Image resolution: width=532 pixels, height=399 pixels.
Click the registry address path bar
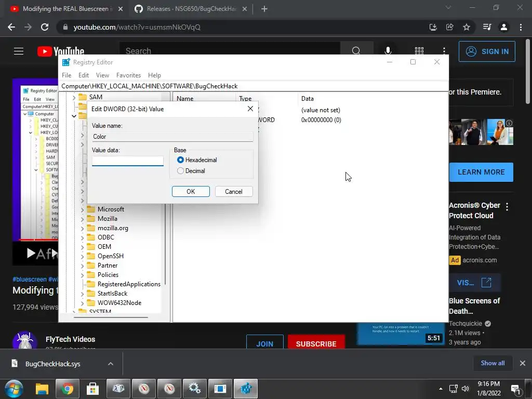(254, 86)
